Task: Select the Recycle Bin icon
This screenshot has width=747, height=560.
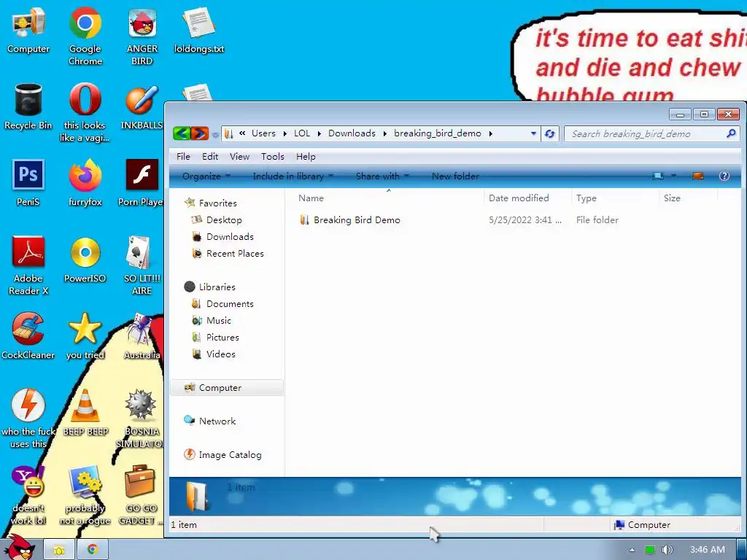Action: pyautogui.click(x=28, y=106)
